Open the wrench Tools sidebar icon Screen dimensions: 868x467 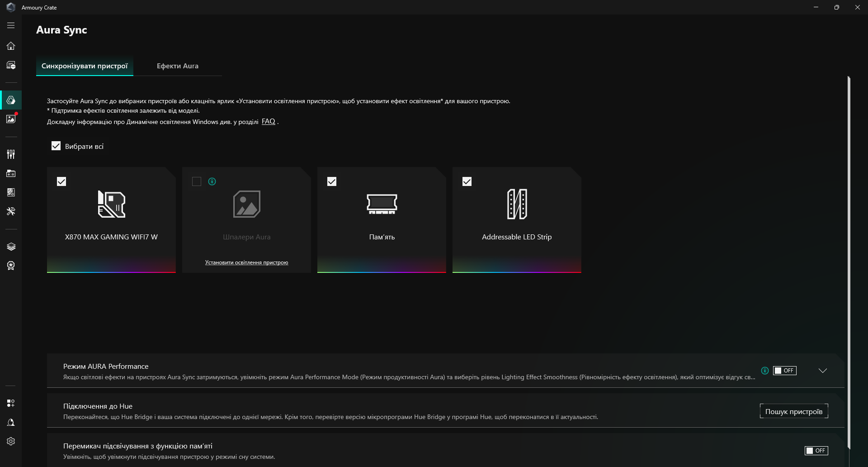pos(11,211)
